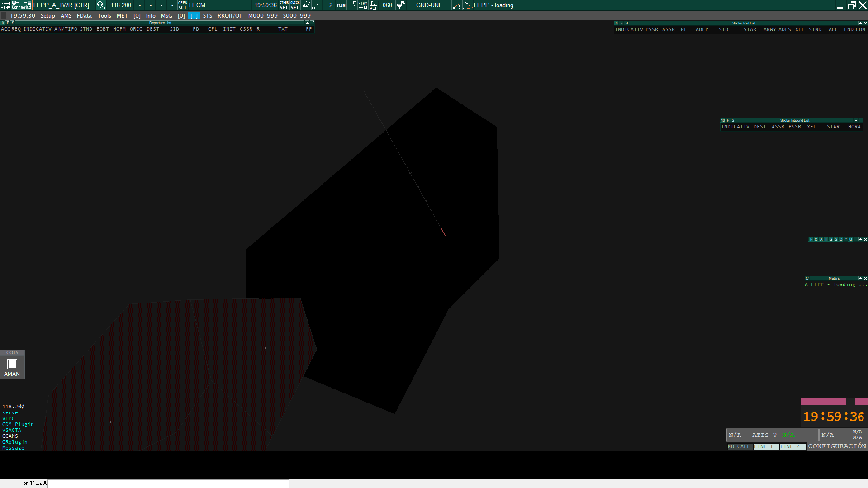The width and height of the screenshot is (868, 488).
Task: Open the voice headset icon
Action: tap(100, 5)
